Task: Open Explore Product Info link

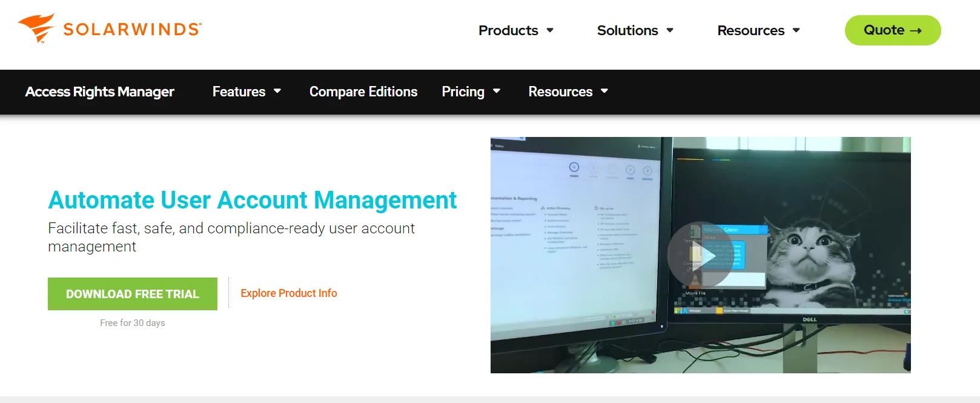Action: [289, 293]
